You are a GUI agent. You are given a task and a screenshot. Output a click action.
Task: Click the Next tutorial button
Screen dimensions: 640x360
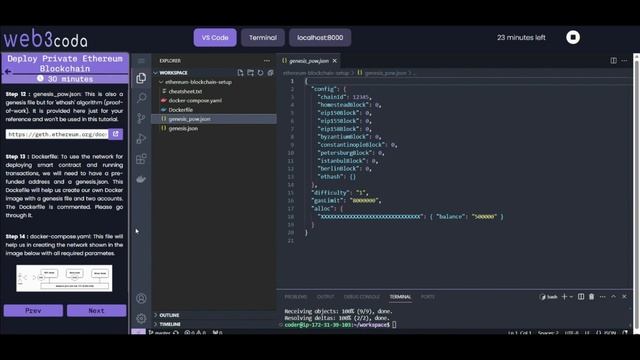pos(97,311)
